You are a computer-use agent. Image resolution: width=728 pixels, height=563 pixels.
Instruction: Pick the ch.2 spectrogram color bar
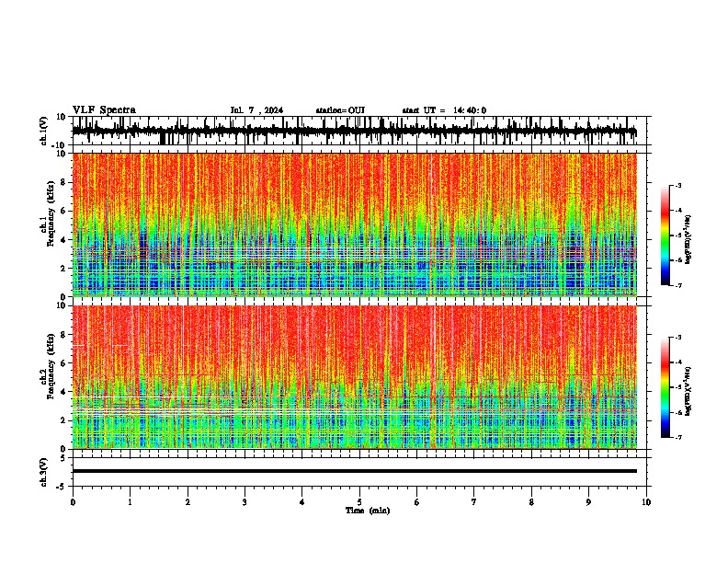coord(665,387)
